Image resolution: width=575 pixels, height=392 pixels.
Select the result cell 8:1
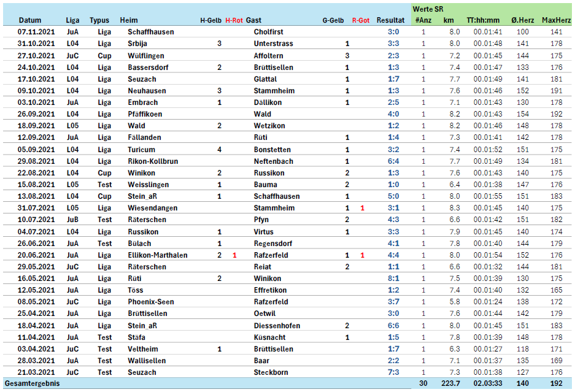point(393,279)
